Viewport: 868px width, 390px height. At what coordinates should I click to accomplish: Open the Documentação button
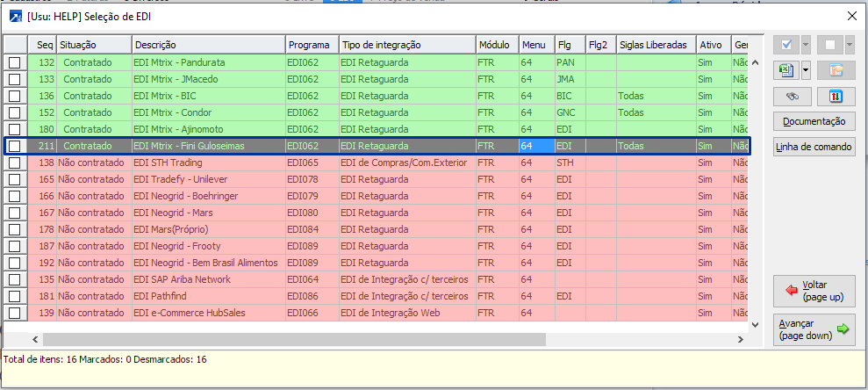pyautogui.click(x=814, y=121)
